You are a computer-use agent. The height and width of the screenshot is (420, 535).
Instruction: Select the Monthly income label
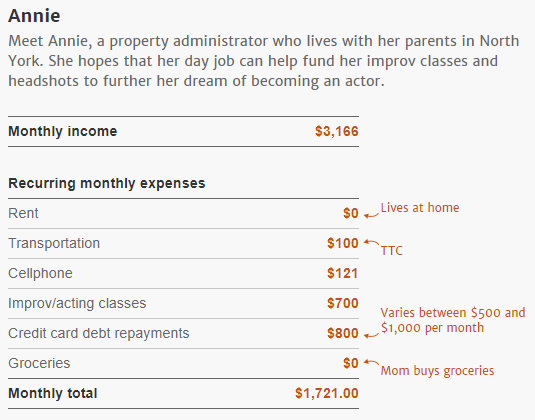63,131
